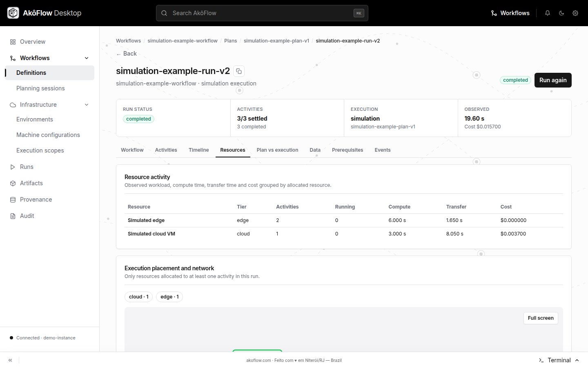Collapse the sidebar with the double-chevron
This screenshot has width=588, height=368.
point(10,360)
